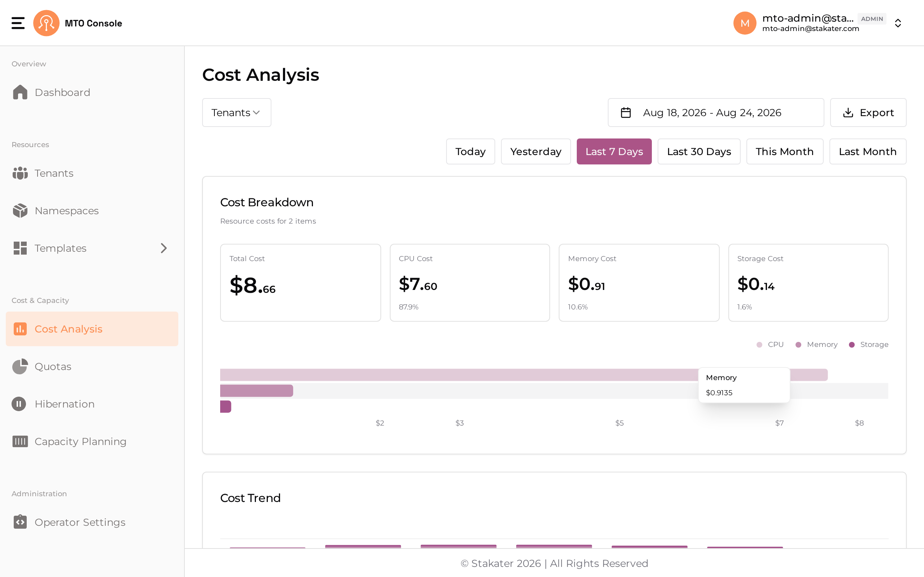924x577 pixels.
Task: Open Dashboard via its home icon
Action: click(20, 92)
